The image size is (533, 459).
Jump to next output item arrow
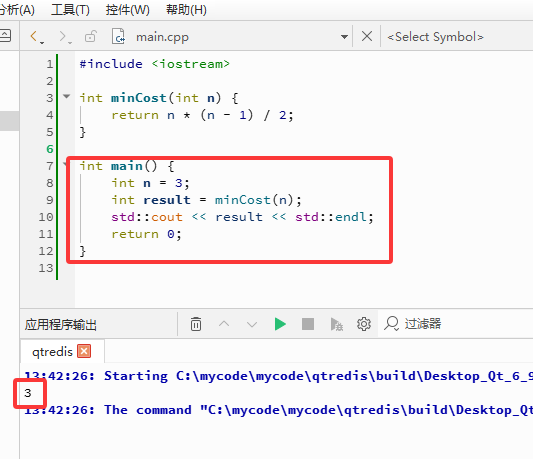[x=252, y=324]
